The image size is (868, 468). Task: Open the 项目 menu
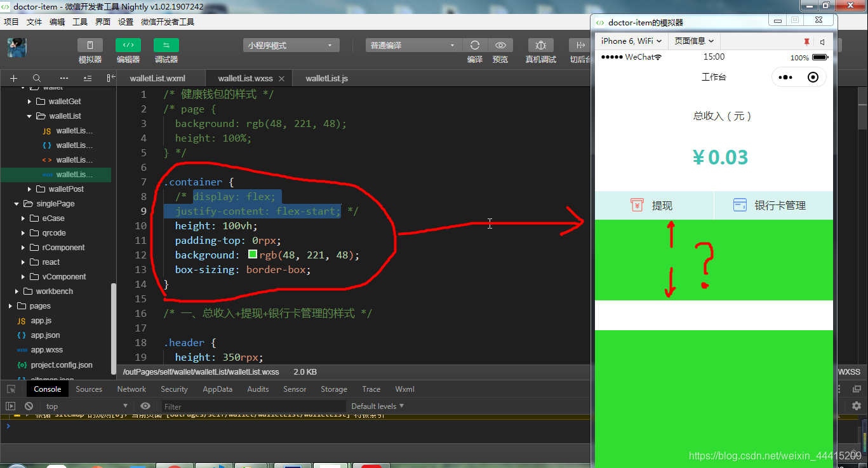(x=11, y=22)
